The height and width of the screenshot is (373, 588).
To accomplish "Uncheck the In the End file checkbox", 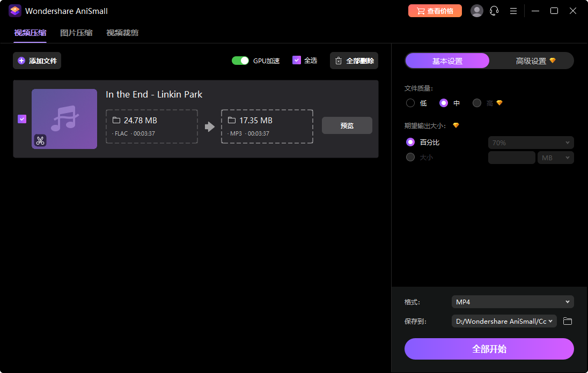I will 22,119.
